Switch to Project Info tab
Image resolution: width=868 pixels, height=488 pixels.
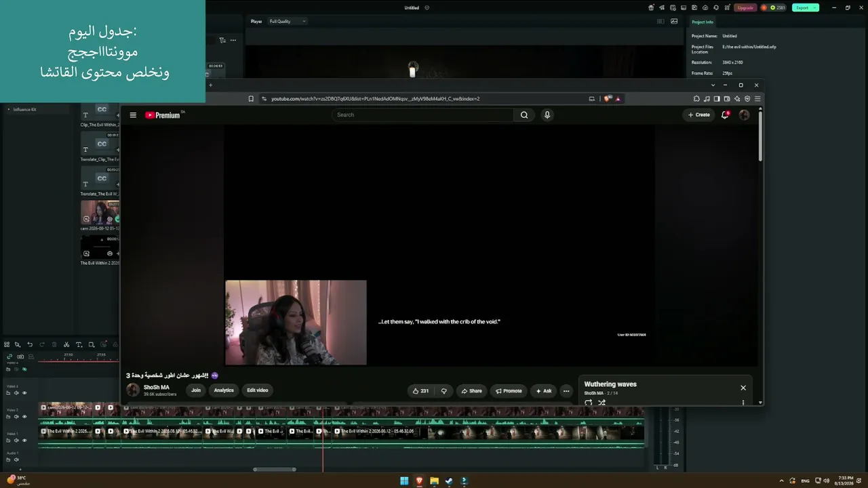(x=703, y=22)
